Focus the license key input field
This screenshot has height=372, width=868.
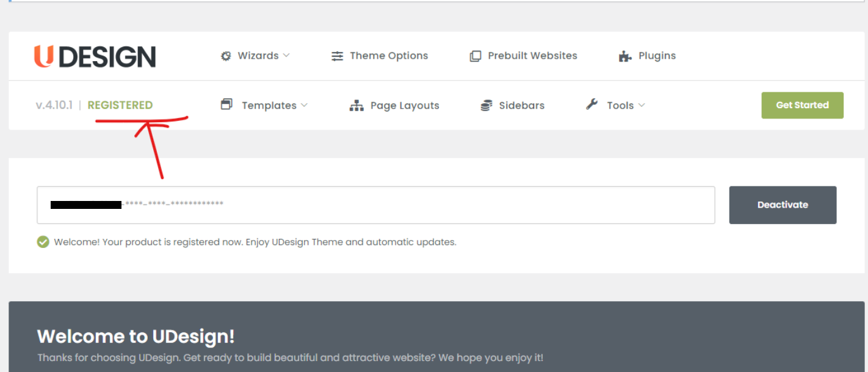pyautogui.click(x=376, y=205)
